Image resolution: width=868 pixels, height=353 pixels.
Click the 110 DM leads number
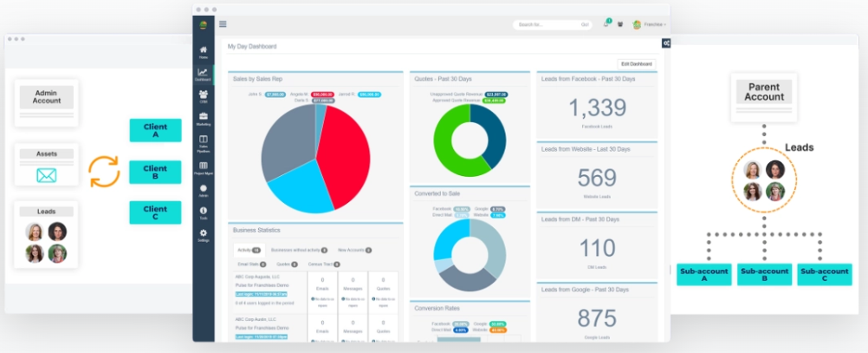tap(598, 248)
